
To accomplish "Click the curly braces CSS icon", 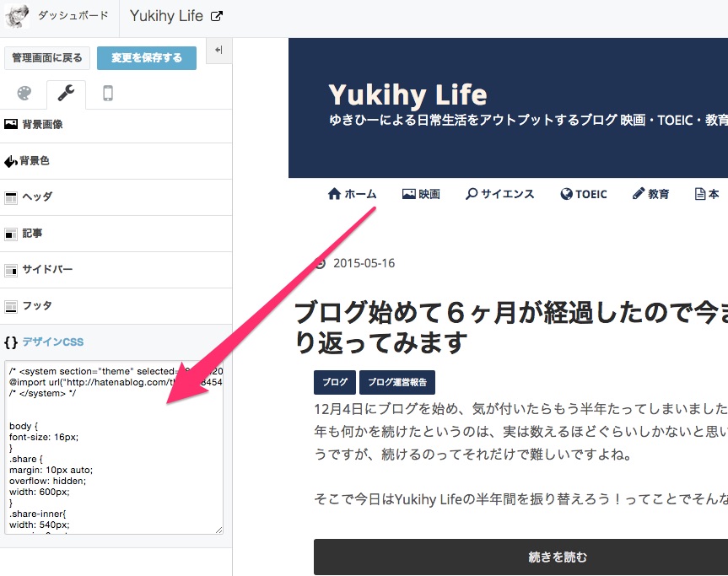I will coord(11,342).
